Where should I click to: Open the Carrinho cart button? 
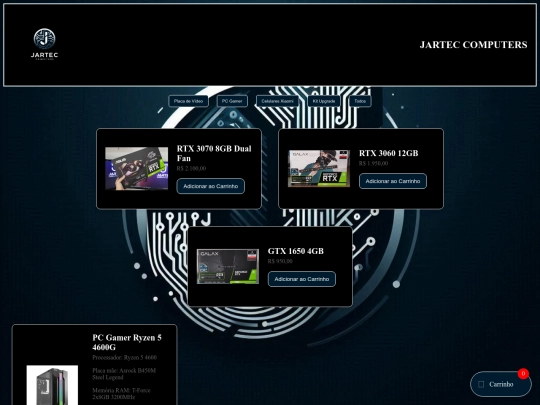pos(501,384)
